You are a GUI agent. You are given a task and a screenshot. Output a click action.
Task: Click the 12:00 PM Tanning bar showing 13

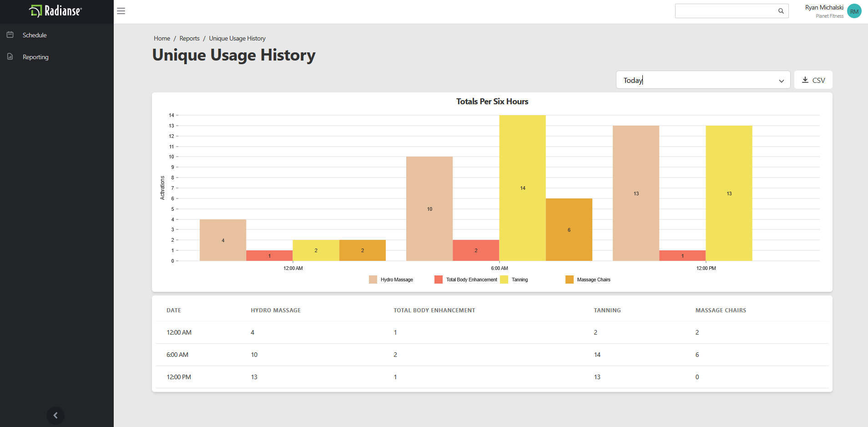[x=729, y=193]
